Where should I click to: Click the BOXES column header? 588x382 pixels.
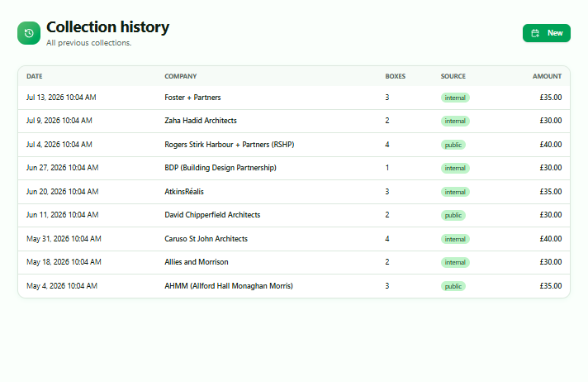(396, 76)
